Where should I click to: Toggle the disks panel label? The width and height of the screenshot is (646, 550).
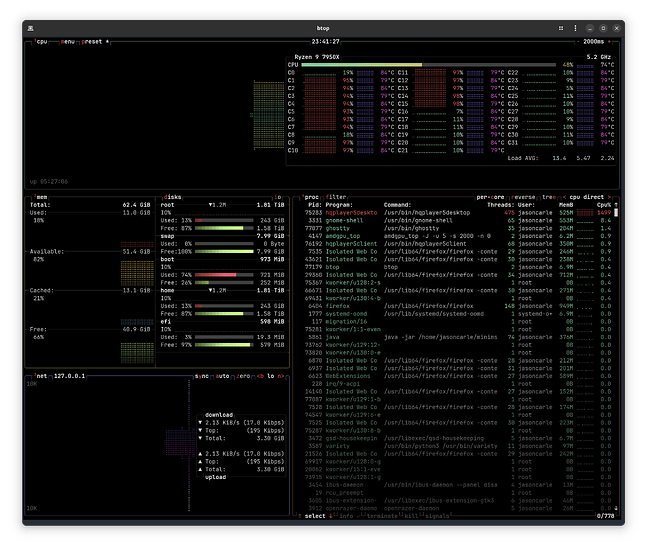[173, 197]
